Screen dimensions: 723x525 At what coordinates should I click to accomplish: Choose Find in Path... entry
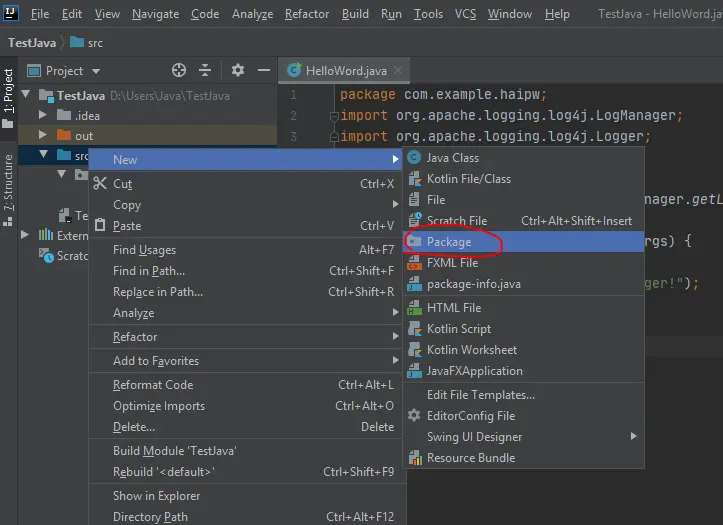pos(247,271)
